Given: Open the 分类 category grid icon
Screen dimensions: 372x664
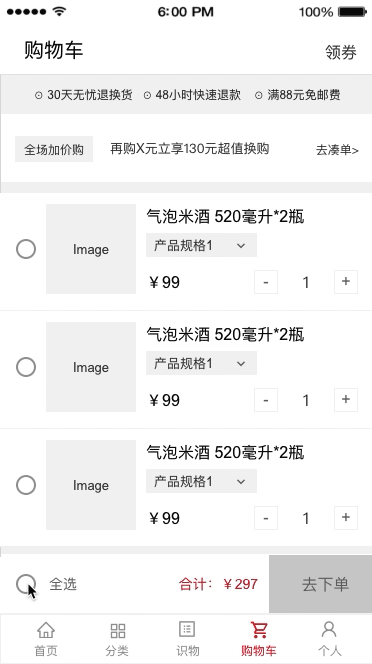Looking at the screenshot, I should point(117,631).
